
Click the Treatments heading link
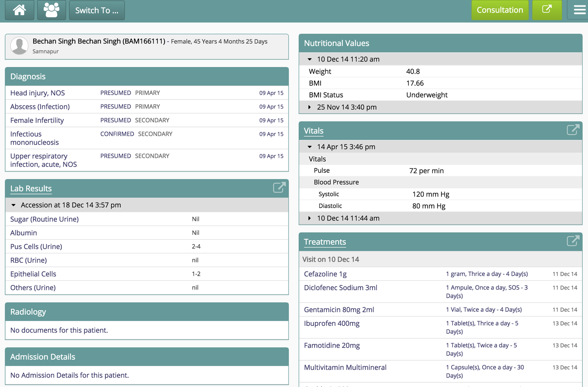pos(325,242)
